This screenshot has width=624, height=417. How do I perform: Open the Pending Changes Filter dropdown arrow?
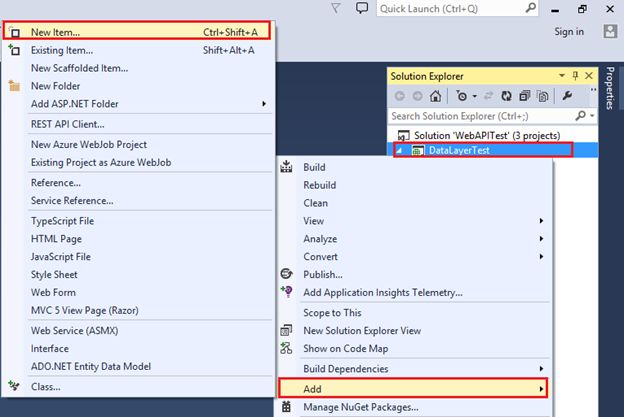point(474,96)
